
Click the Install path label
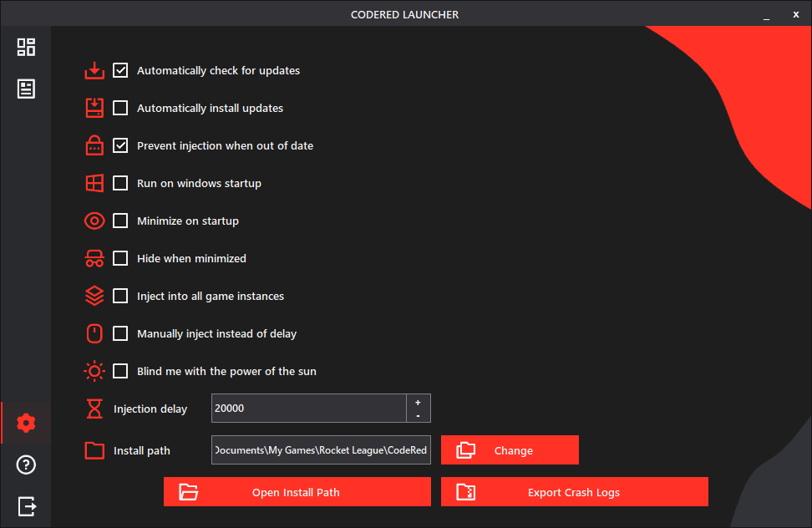(x=142, y=451)
